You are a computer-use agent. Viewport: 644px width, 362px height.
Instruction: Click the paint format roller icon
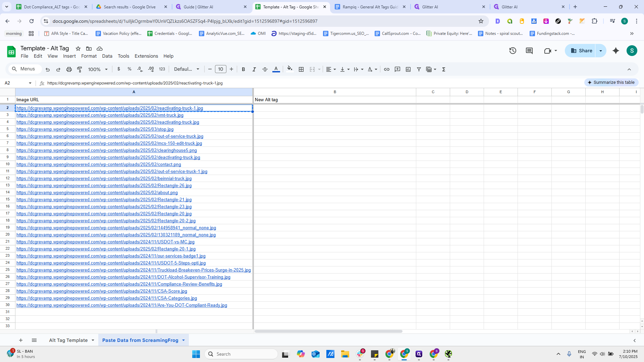point(80,69)
